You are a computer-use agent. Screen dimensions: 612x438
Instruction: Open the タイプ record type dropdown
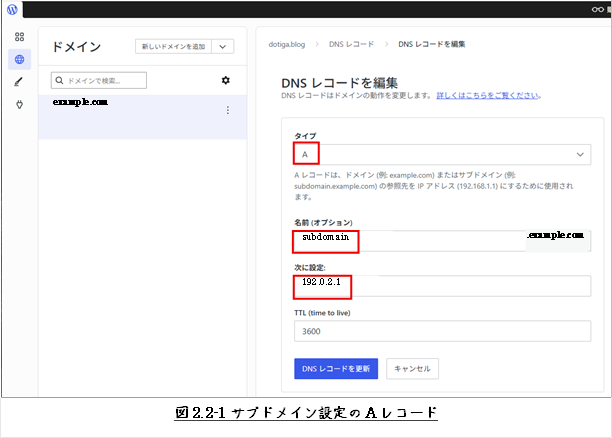[x=440, y=154]
